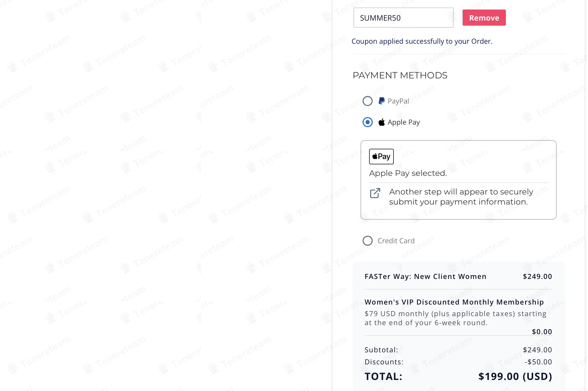588x391 pixels.
Task: Click the Apple logo beside Apple Pay
Action: pos(382,122)
